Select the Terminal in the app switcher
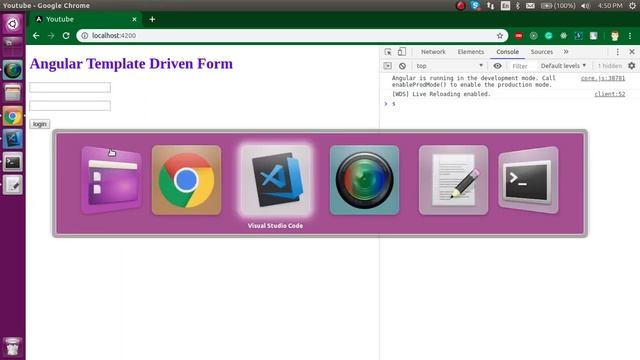Image resolution: width=640 pixels, height=360 pixels. pos(529,180)
